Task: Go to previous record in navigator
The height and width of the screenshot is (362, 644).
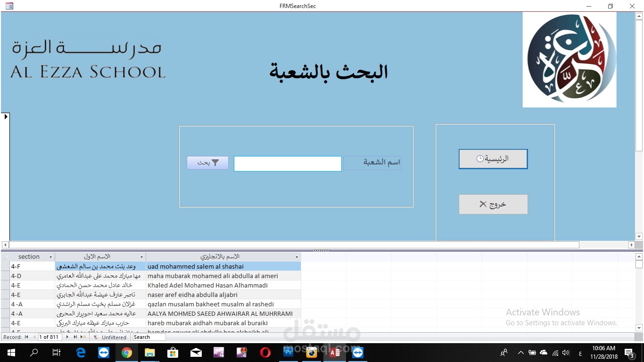Action: pos(34,337)
